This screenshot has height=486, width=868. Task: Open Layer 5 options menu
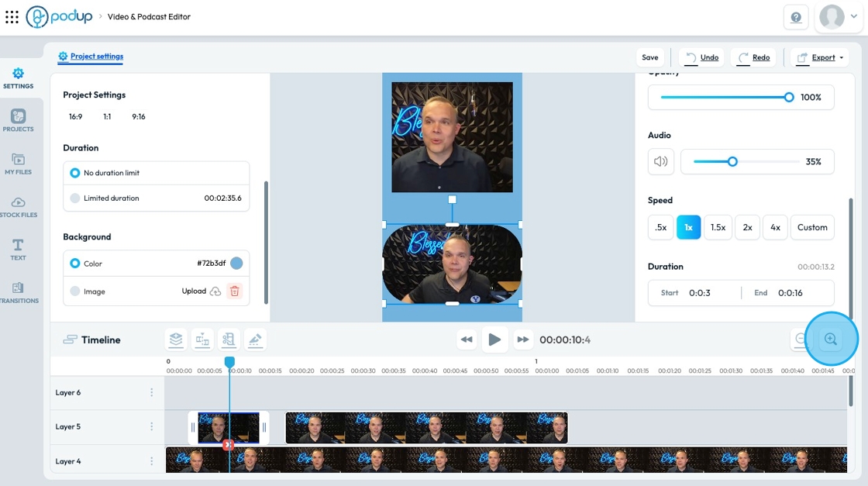point(152,427)
